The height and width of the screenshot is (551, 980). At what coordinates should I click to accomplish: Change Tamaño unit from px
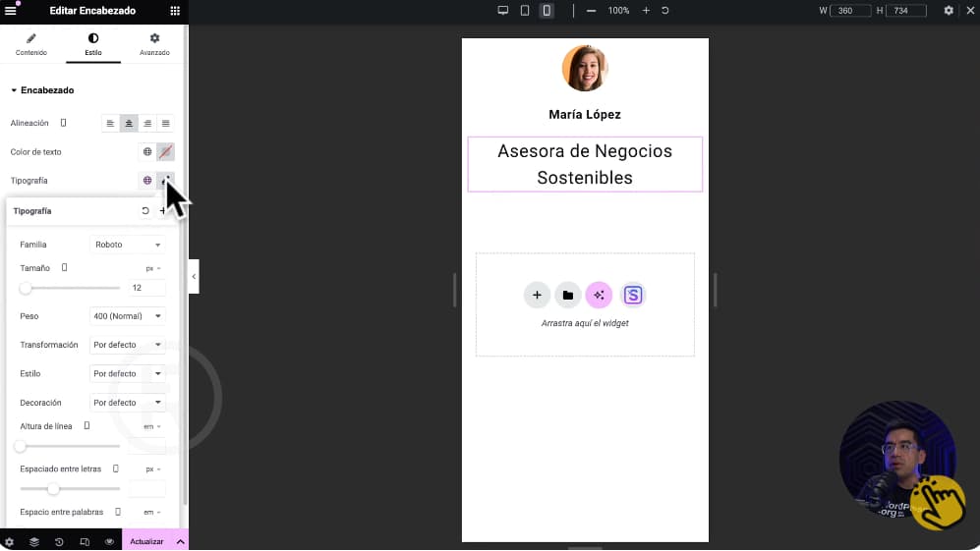153,269
